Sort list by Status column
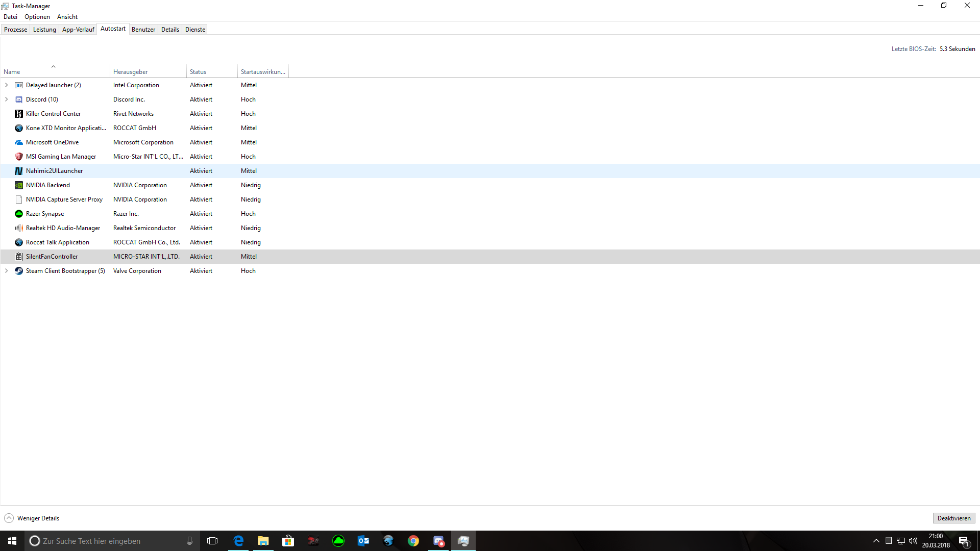This screenshot has width=980, height=551. click(198, 72)
